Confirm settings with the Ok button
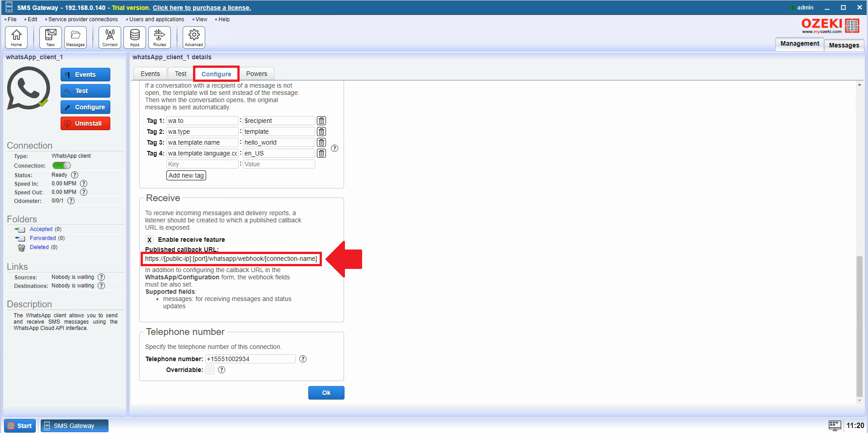 pos(326,393)
